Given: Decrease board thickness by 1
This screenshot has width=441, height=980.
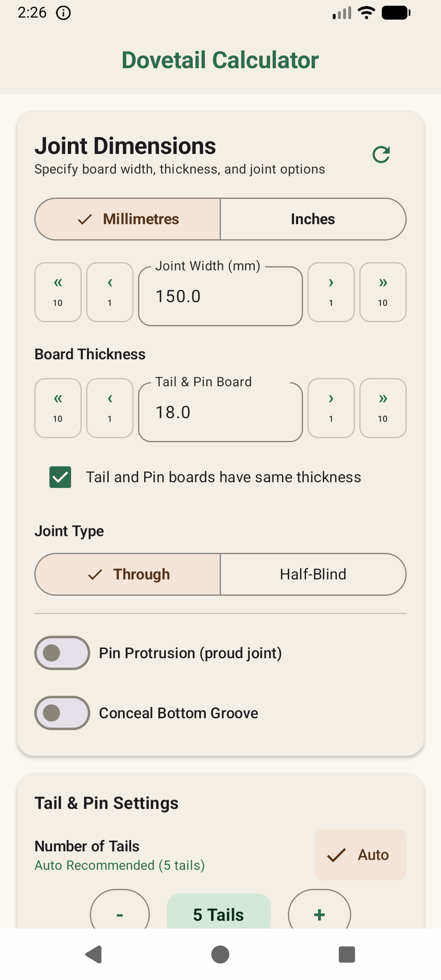Looking at the screenshot, I should coord(110,408).
